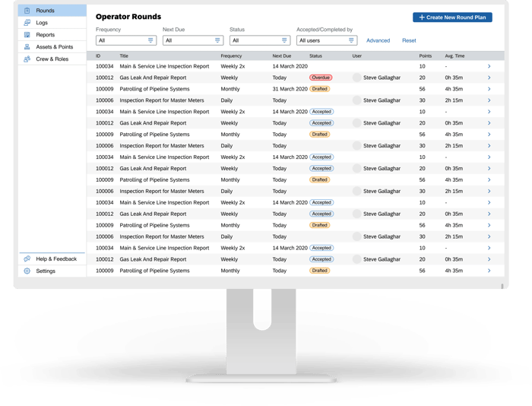This screenshot has height=406, width=532.
Task: Open the Advanced filters link
Action: tap(378, 40)
